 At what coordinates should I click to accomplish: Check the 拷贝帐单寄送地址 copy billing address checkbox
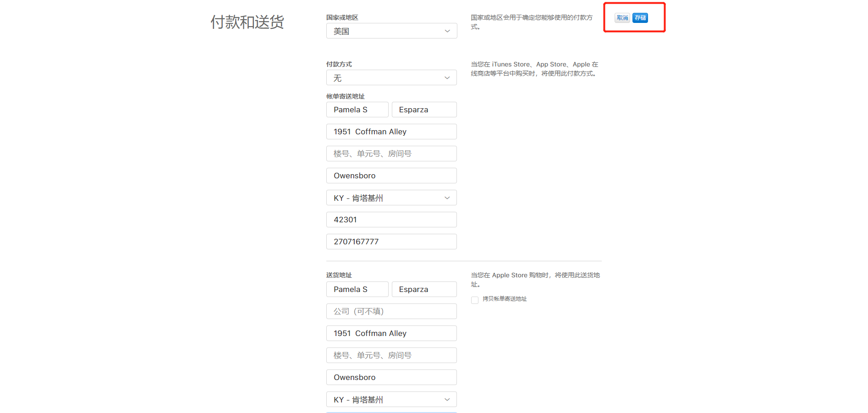(x=475, y=300)
